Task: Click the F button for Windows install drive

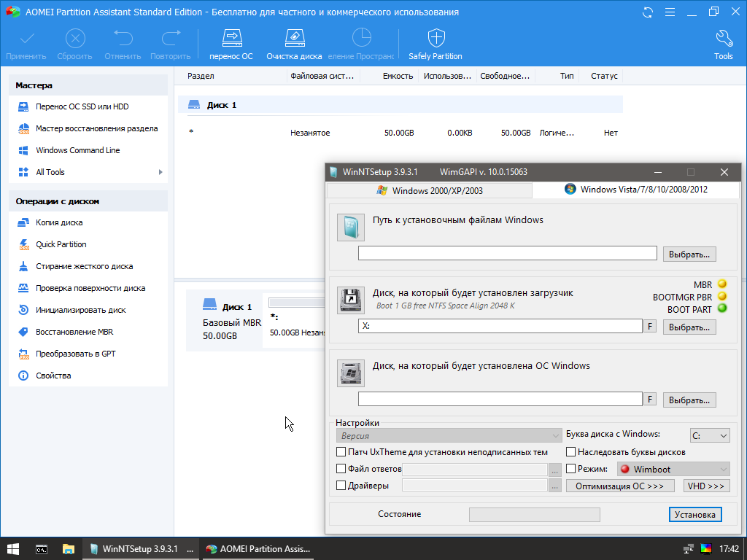Action: click(x=650, y=399)
